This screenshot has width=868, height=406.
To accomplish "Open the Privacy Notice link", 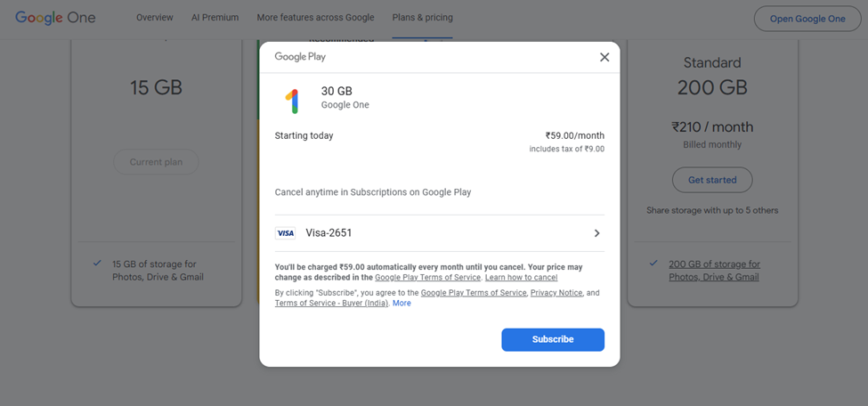I will (556, 292).
